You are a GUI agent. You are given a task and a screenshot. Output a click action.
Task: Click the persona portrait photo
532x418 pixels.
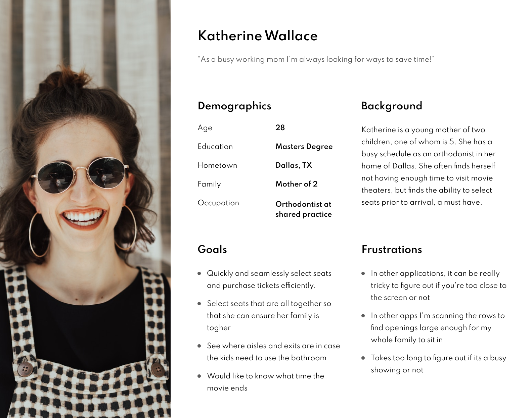pyautogui.click(x=85, y=209)
